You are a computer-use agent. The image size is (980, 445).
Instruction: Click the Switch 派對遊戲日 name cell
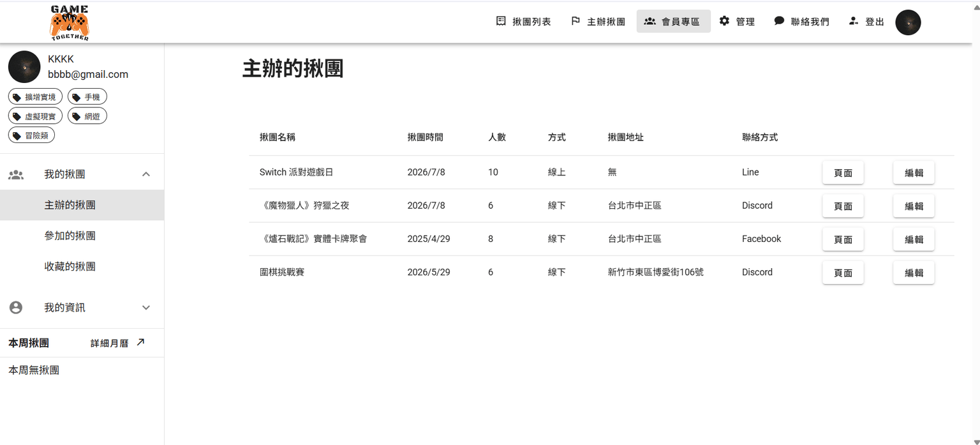(x=296, y=172)
